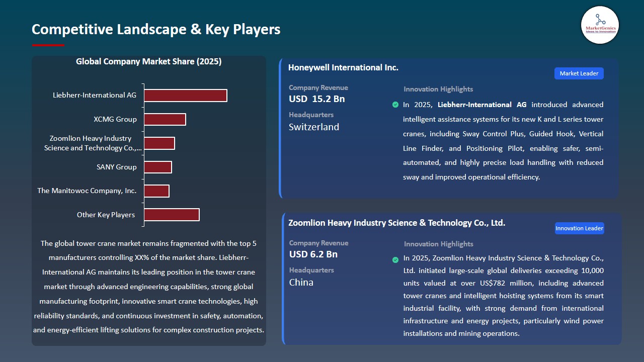Click the 'Other Key Players' label
This screenshot has height=362, width=644.
(x=106, y=215)
